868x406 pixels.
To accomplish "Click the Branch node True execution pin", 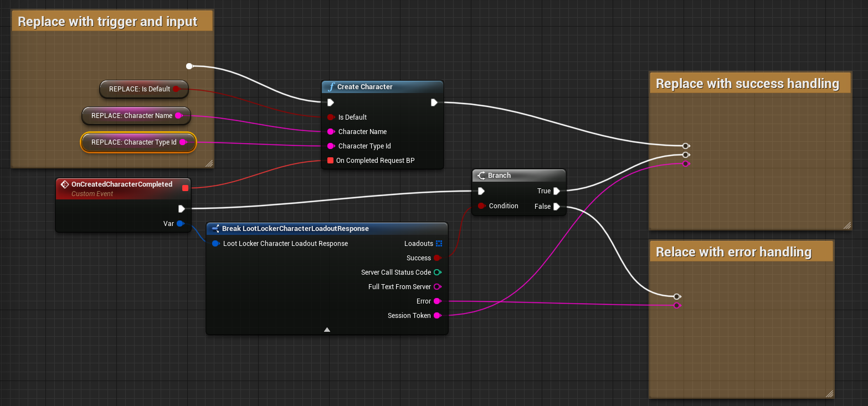I will 556,191.
